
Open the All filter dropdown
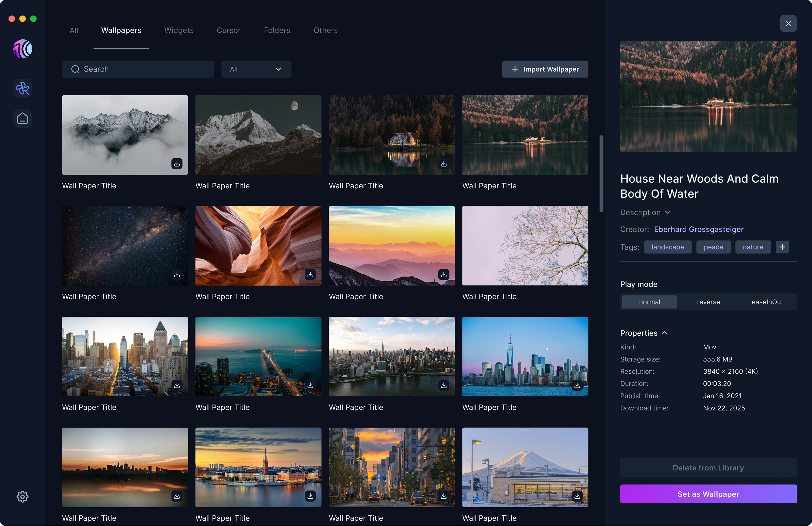coord(256,69)
